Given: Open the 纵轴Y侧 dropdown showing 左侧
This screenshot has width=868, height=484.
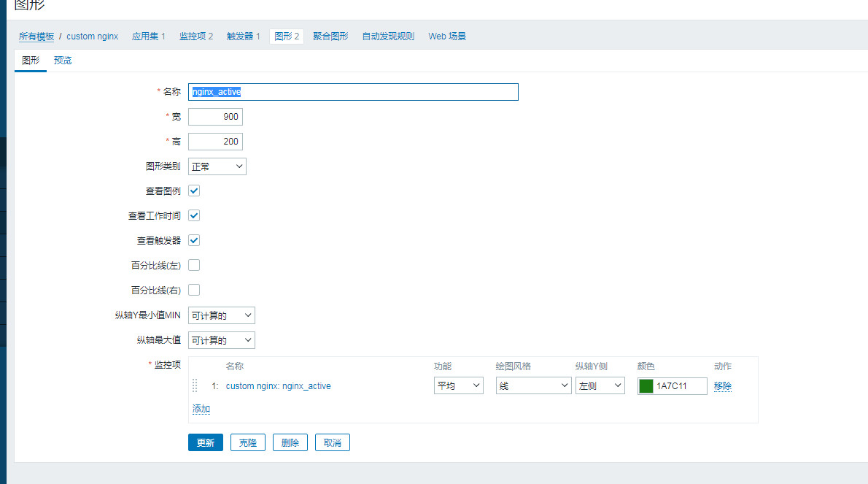Looking at the screenshot, I should (x=600, y=385).
